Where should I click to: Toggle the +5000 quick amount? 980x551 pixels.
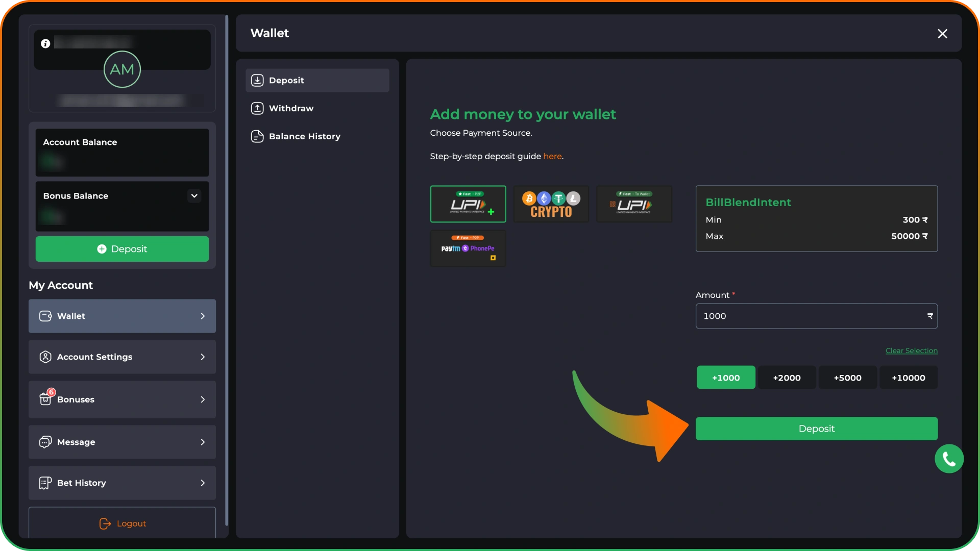(x=848, y=378)
